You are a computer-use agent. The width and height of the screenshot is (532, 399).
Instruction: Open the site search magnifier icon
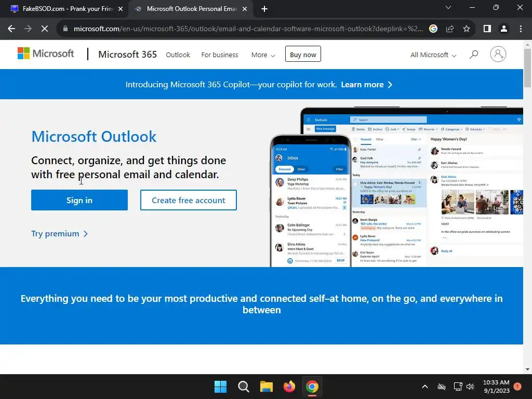[474, 54]
